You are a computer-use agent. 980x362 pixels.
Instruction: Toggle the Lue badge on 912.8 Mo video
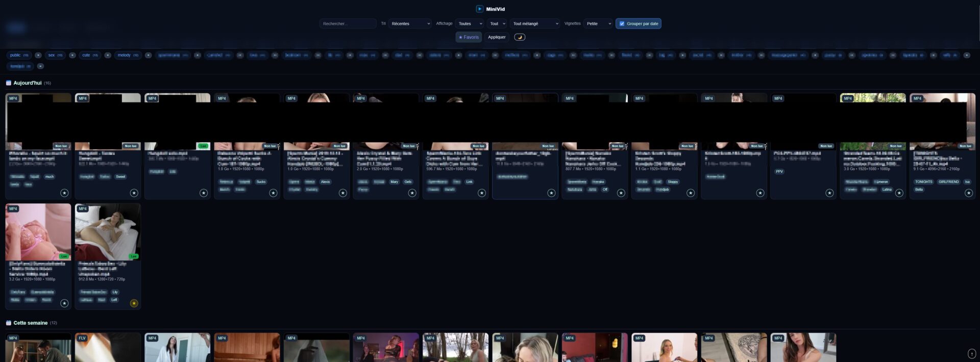[x=133, y=256]
